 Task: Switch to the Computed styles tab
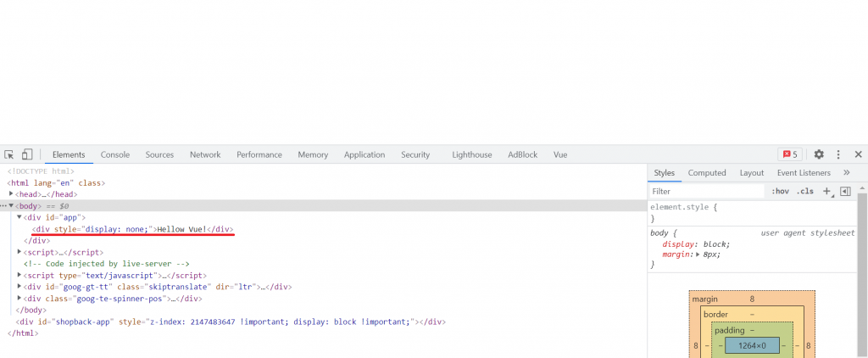coord(707,173)
